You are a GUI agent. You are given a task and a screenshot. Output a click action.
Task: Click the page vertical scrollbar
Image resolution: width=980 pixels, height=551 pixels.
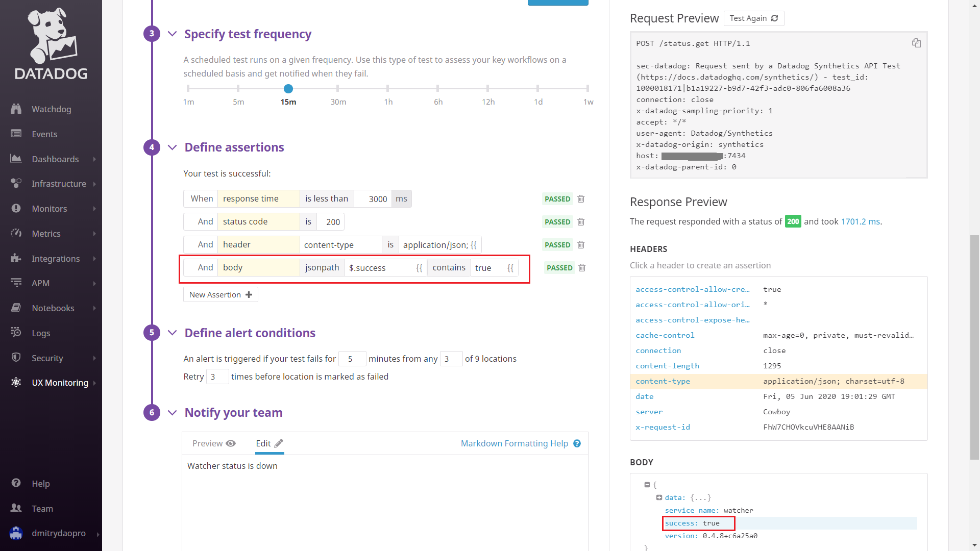(975, 347)
